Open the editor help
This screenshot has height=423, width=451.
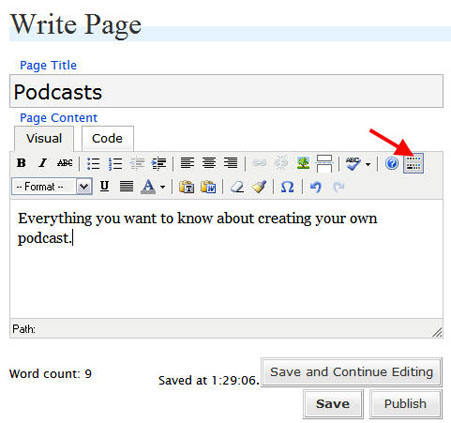[392, 163]
